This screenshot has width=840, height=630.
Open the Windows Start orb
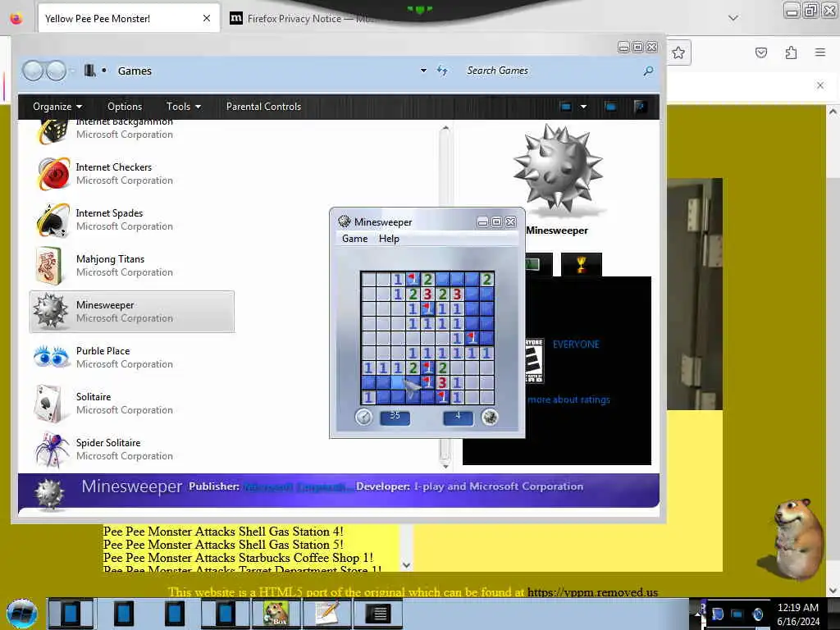[x=22, y=614]
